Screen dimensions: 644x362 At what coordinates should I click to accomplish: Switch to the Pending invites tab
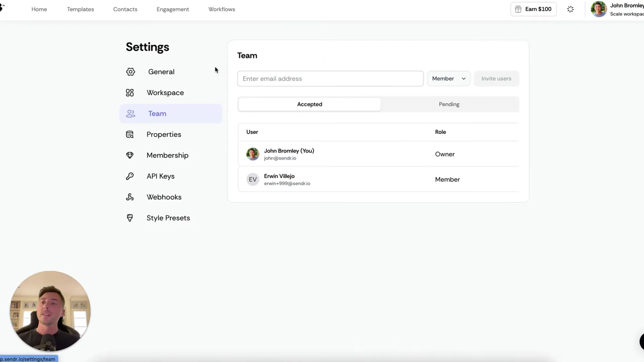(x=449, y=104)
